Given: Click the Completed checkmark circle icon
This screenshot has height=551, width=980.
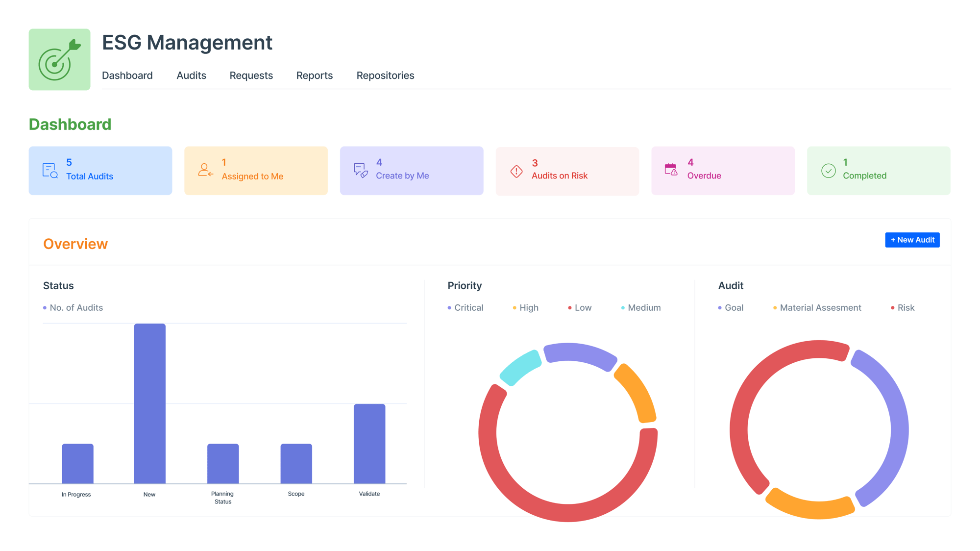Looking at the screenshot, I should click(x=828, y=171).
